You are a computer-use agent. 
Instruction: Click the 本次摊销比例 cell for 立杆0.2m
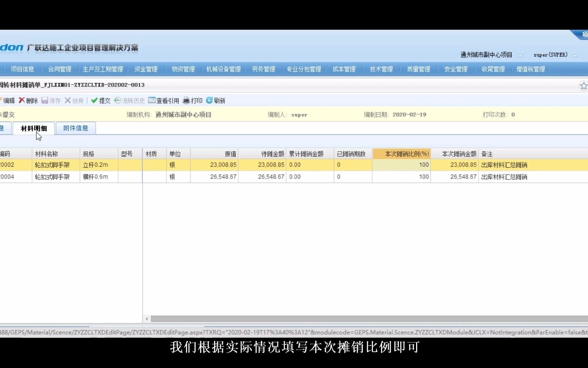click(402, 165)
